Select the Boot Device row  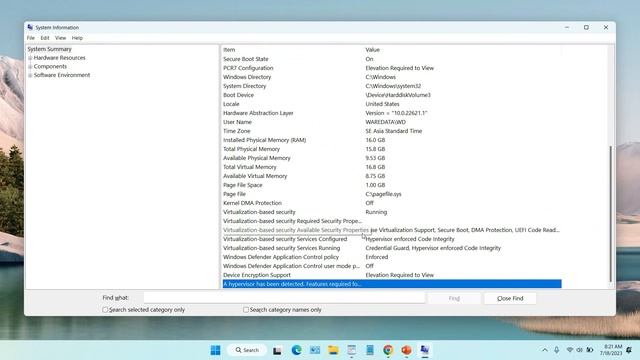click(392, 95)
